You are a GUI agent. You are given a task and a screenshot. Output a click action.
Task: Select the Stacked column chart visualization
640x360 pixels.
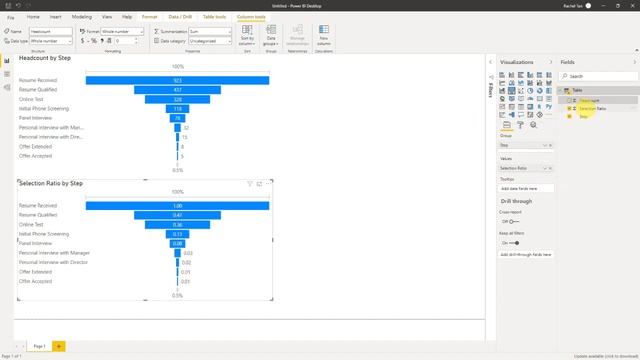click(511, 75)
